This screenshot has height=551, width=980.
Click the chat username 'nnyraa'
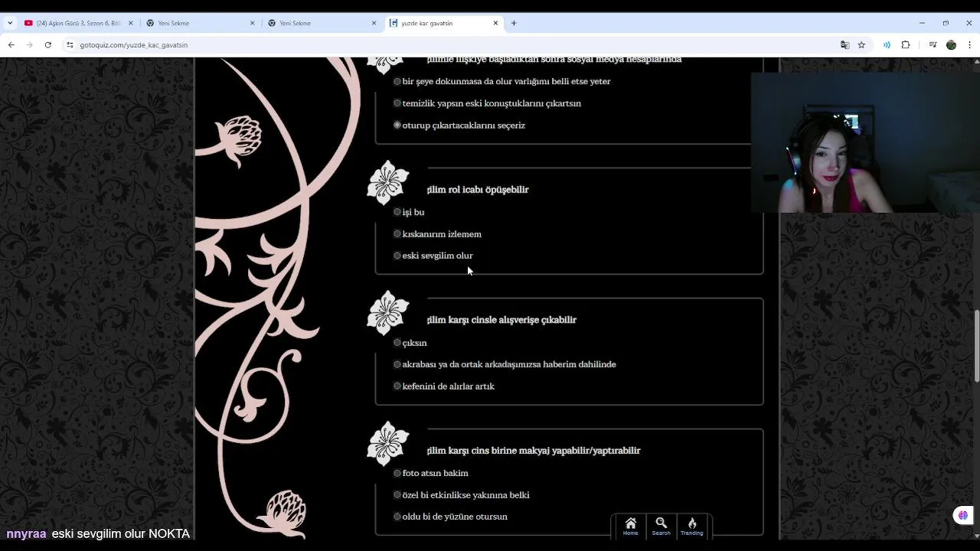pos(26,534)
